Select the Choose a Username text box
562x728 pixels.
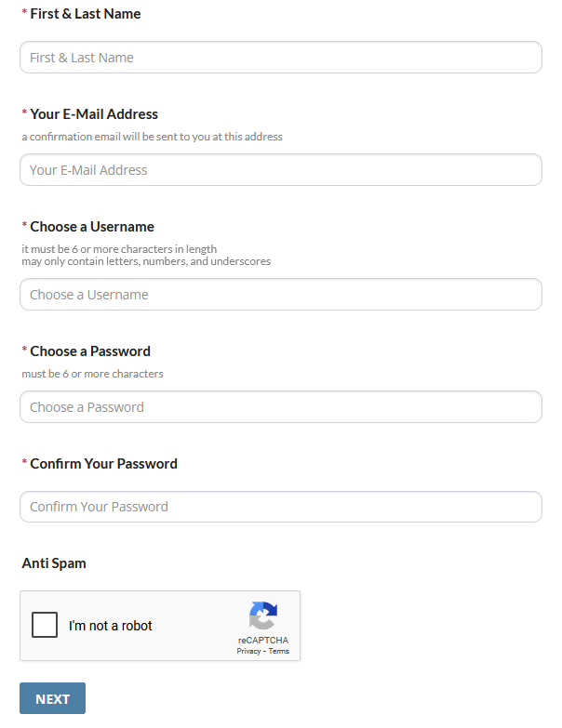coord(280,295)
